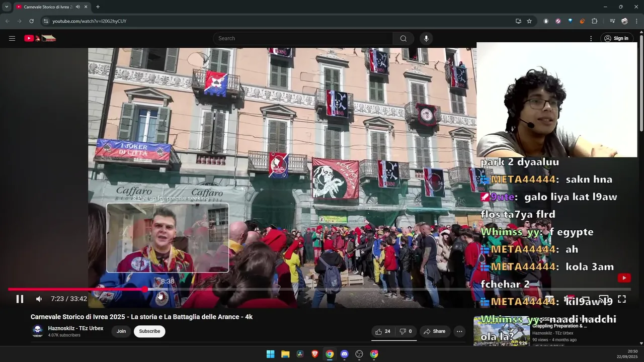
Task: Install app icon in address bar
Action: (518, 21)
